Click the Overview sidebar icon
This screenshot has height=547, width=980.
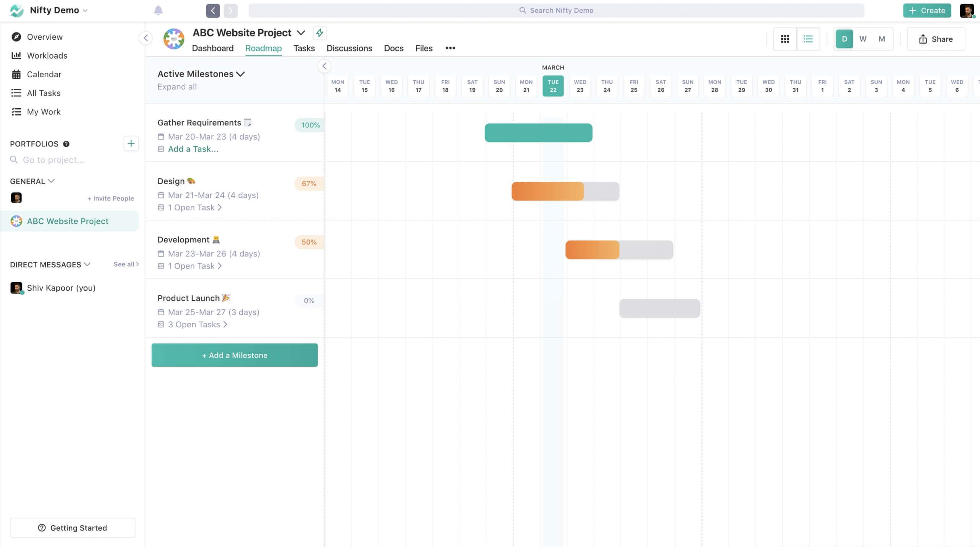[16, 37]
